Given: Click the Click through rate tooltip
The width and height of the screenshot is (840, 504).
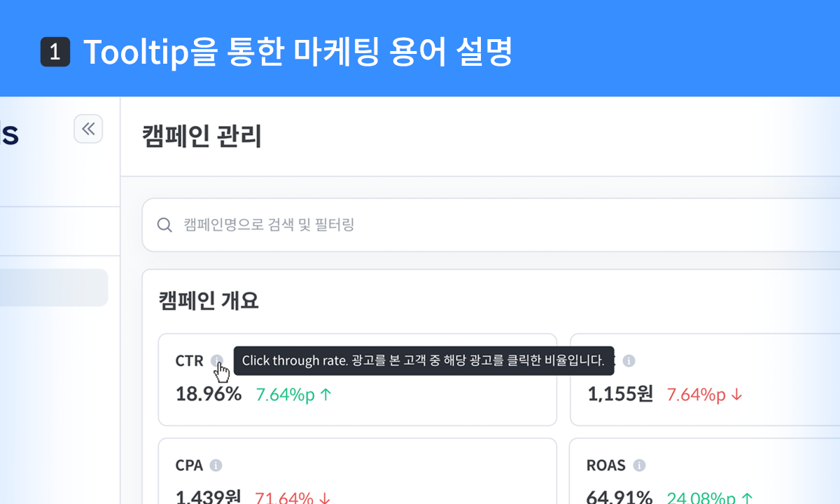Looking at the screenshot, I should pos(426,360).
